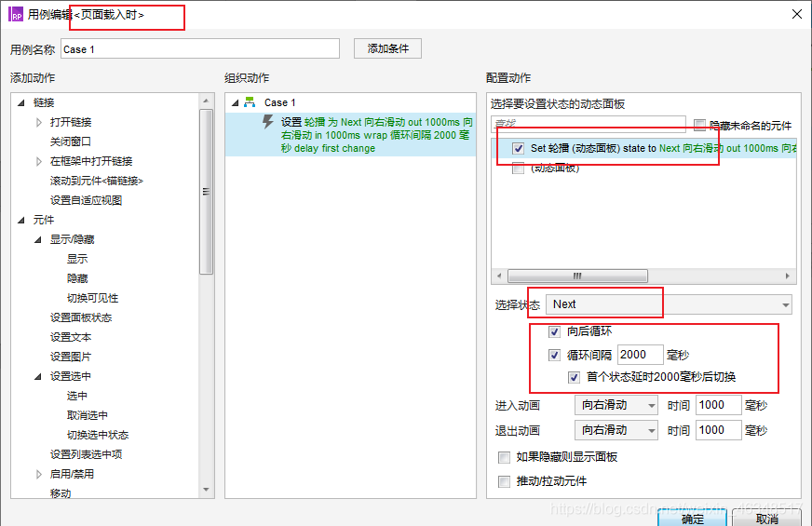Check the Set 轮播 (动态面板) checkbox
The width and height of the screenshot is (812, 526).
(x=518, y=149)
